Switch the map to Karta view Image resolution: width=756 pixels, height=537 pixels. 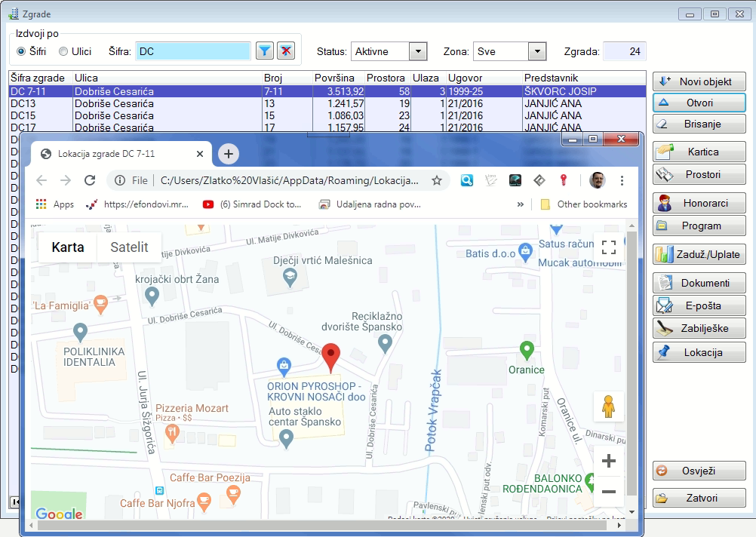click(x=67, y=247)
